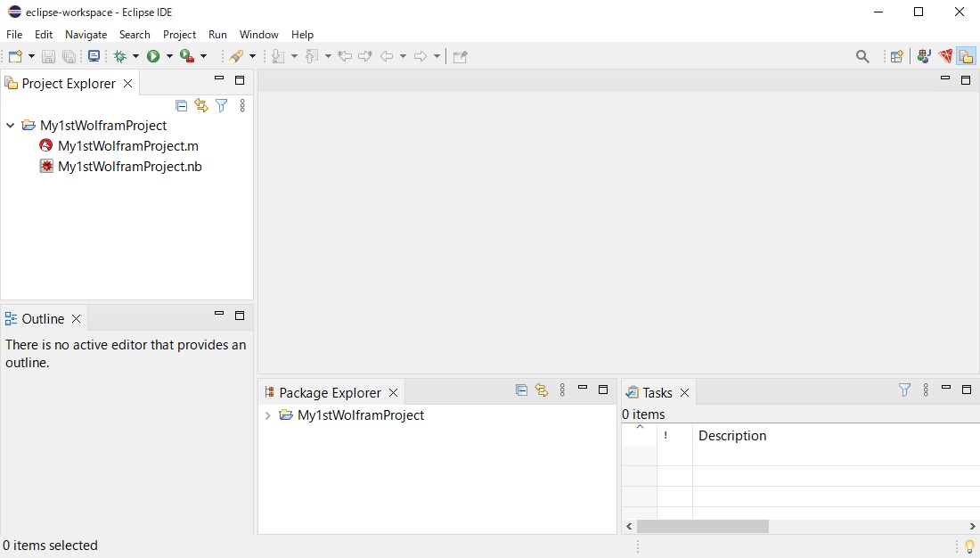Select the My1stWolframProject.nb file
The image size is (980, 558).
pos(130,166)
